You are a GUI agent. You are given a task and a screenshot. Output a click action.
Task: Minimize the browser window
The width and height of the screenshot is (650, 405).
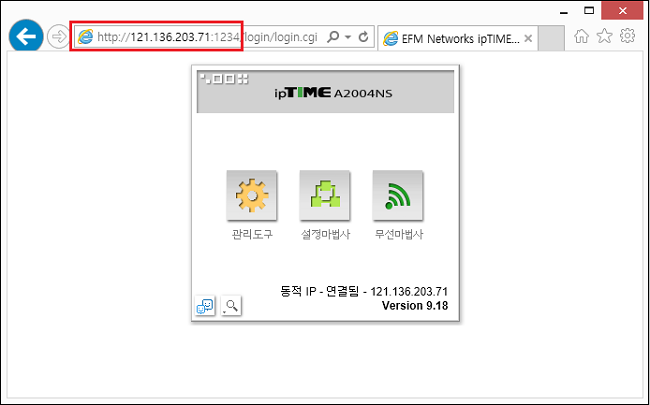click(563, 11)
